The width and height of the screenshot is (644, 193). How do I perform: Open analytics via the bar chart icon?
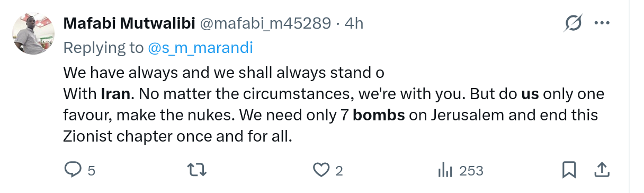point(445,170)
